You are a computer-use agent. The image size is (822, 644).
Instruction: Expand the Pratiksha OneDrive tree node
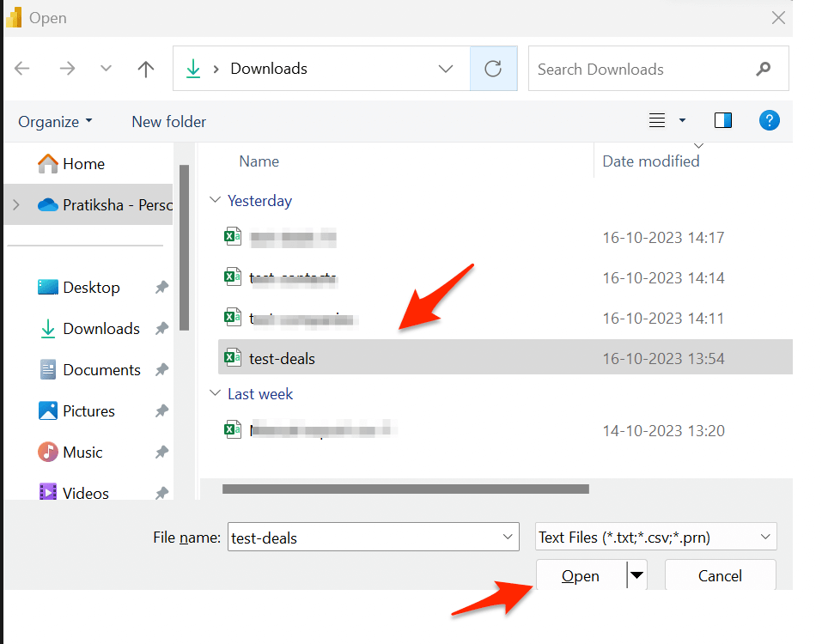click(x=16, y=204)
